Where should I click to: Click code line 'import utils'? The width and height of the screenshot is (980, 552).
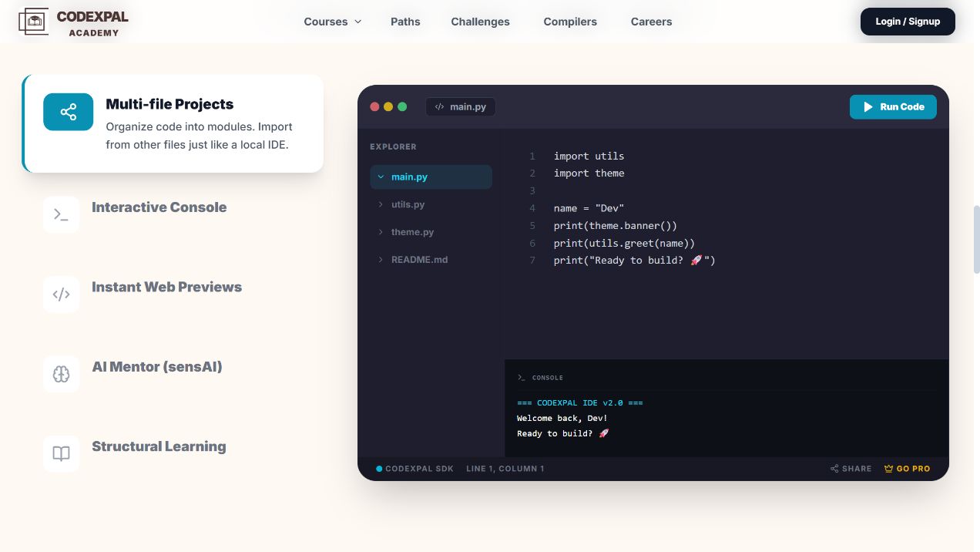[589, 156]
